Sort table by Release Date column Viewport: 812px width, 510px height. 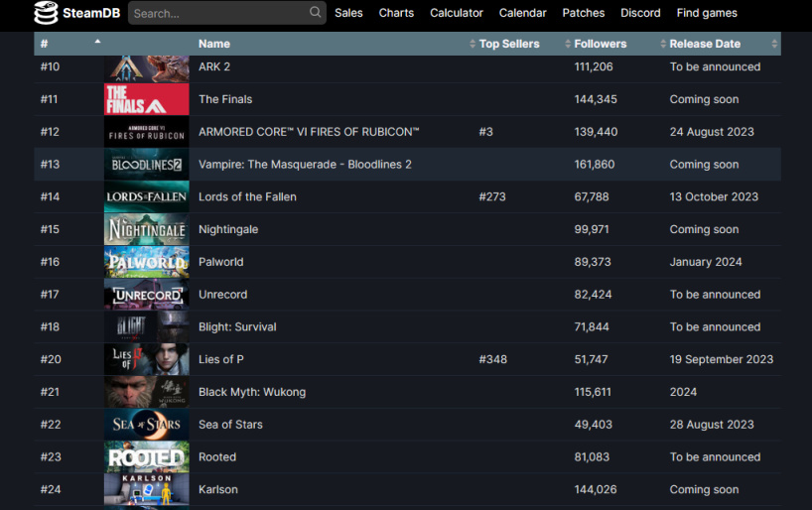[x=705, y=44]
